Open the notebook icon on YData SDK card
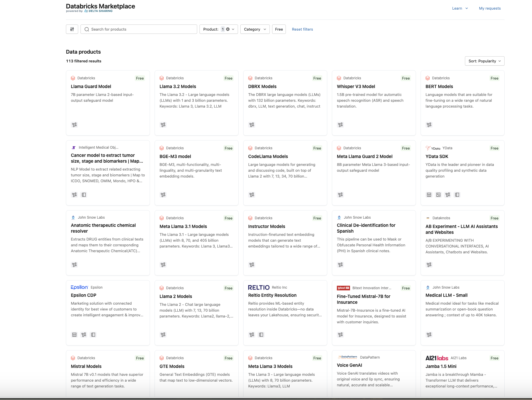532x400 pixels. point(457,195)
